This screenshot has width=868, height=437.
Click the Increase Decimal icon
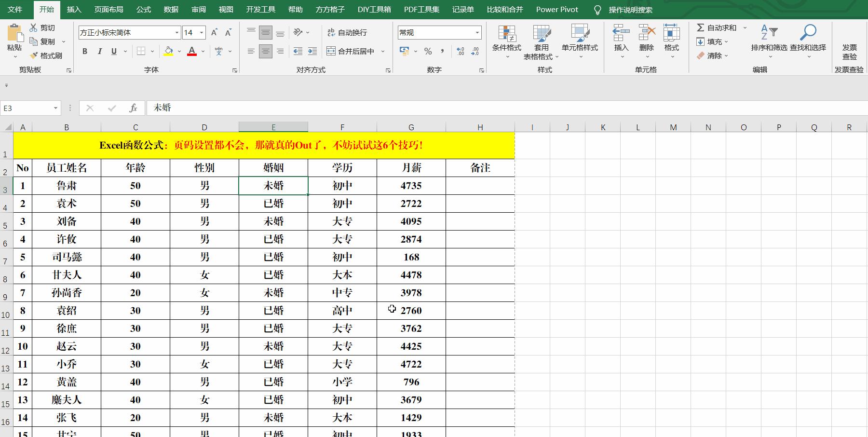[x=460, y=51]
